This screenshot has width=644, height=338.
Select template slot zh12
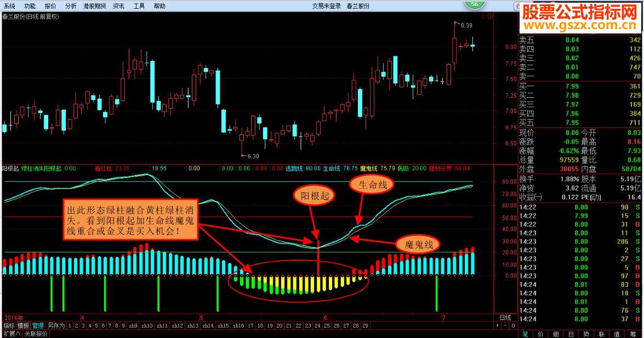coord(178,325)
